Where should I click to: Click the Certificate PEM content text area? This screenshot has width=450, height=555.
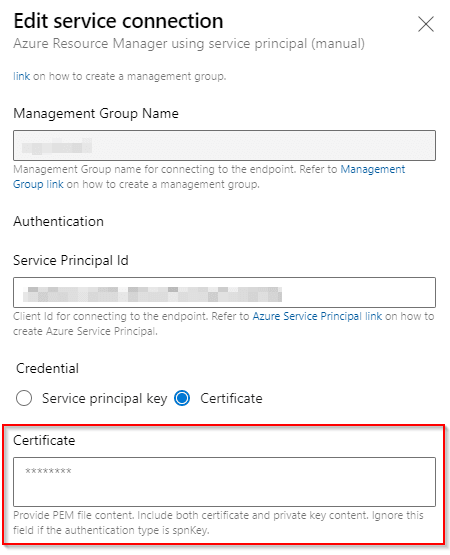[x=224, y=482]
